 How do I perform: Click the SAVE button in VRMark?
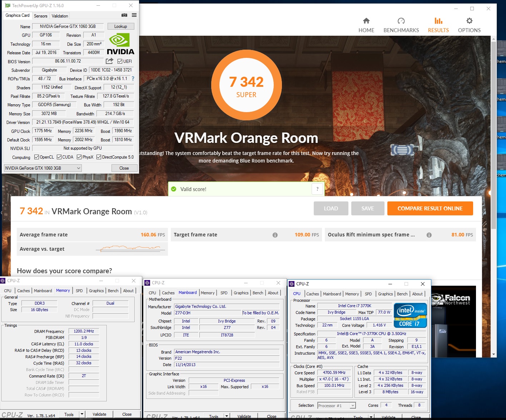coord(368,209)
